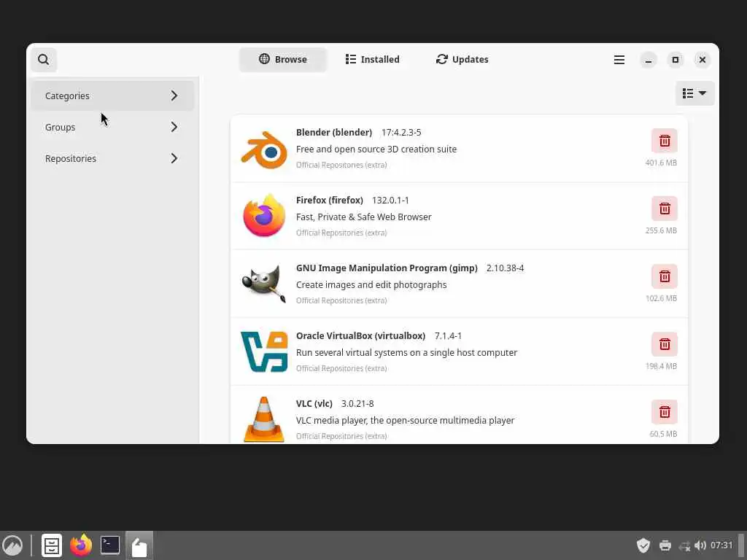Image resolution: width=747 pixels, height=560 pixels.
Task: Click the VLC traffic cone icon
Action: click(x=264, y=419)
